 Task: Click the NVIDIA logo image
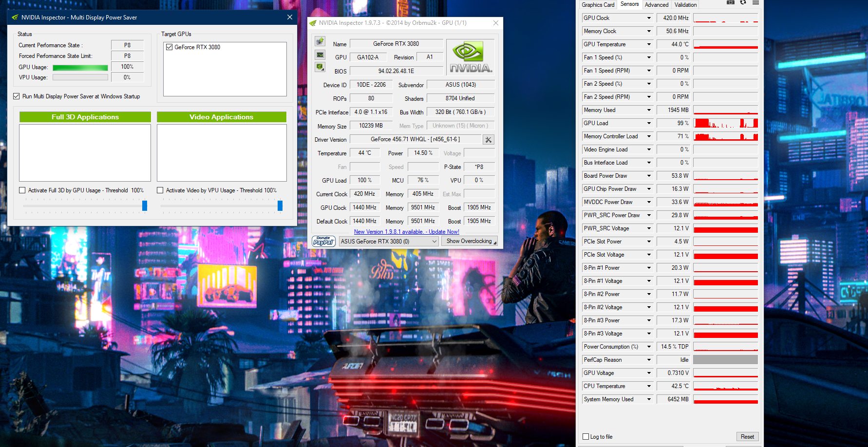pyautogui.click(x=471, y=57)
